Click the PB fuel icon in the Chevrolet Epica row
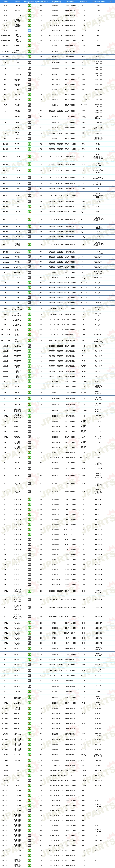115x868 pixels. tap(30, 5)
